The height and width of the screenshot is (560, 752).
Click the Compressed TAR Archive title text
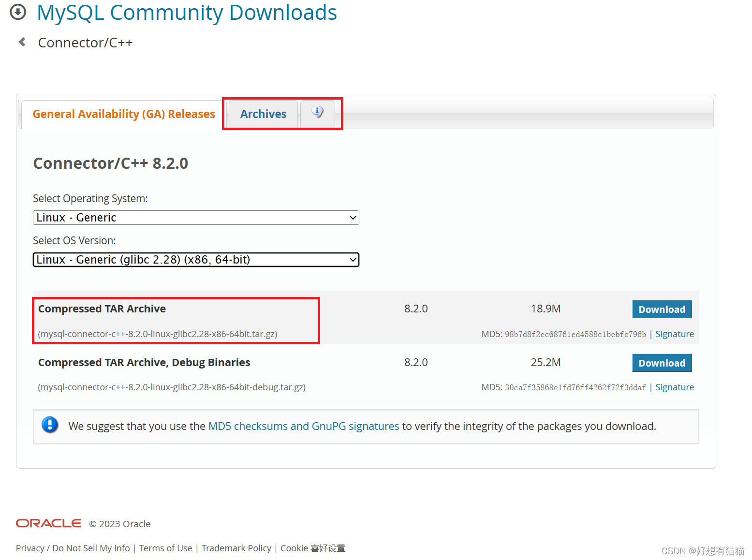point(102,309)
